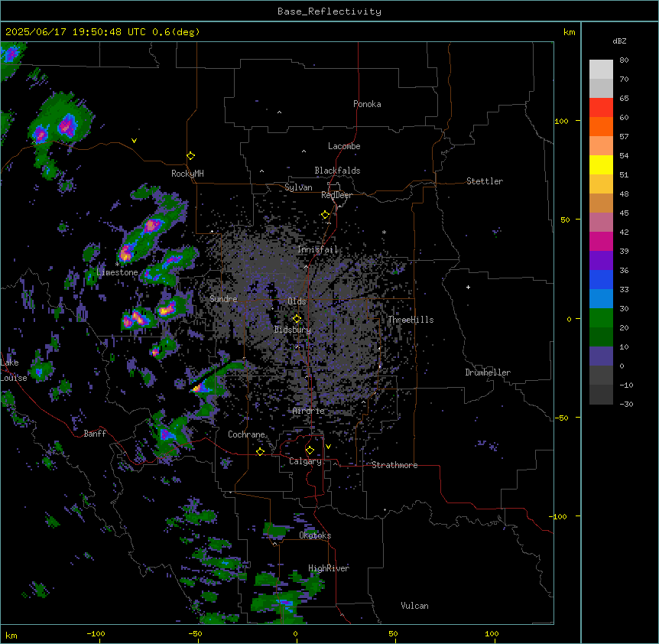Click the Sundre label
The image size is (659, 644).
coord(223,299)
